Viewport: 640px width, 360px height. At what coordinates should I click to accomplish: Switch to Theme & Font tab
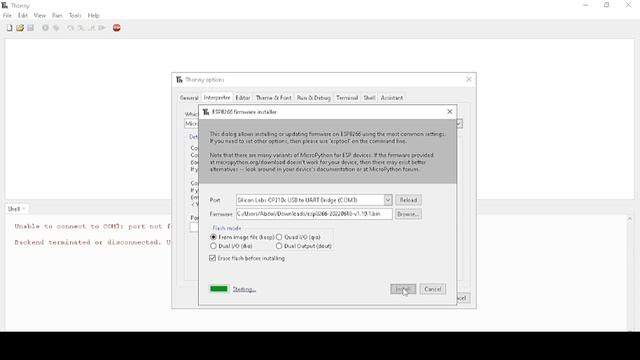273,98
